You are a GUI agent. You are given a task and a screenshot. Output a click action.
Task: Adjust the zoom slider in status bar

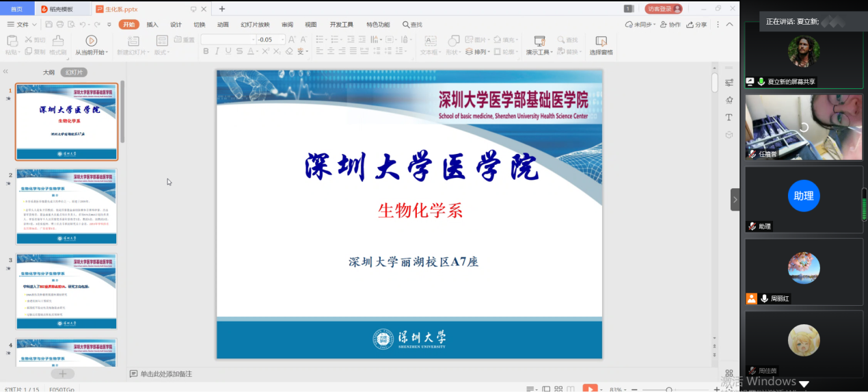[668, 389]
